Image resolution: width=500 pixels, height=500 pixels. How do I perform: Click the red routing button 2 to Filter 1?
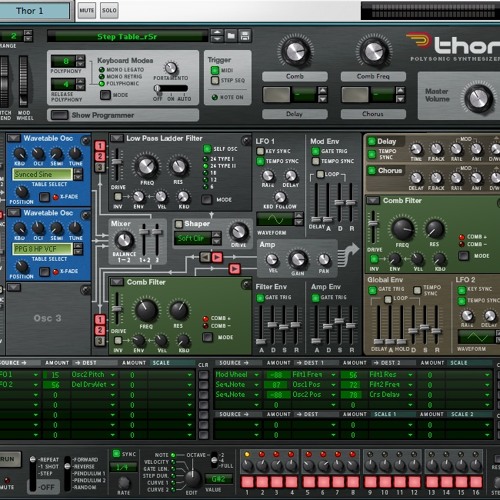pyautogui.click(x=100, y=156)
